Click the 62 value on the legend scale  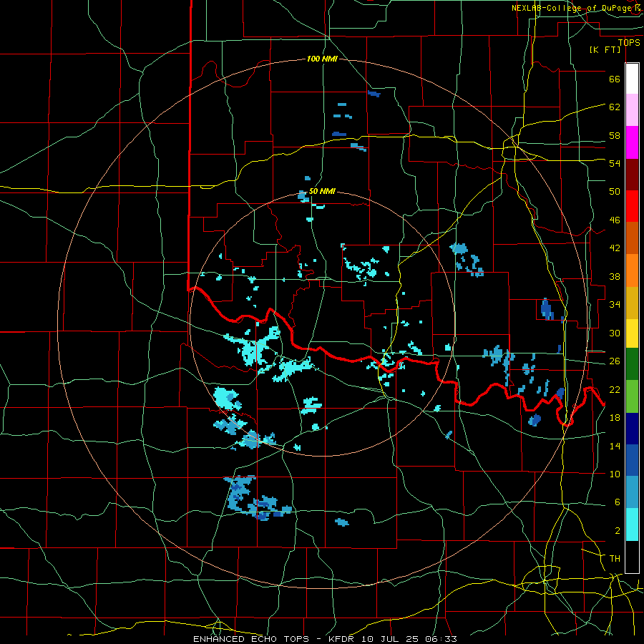click(615, 107)
